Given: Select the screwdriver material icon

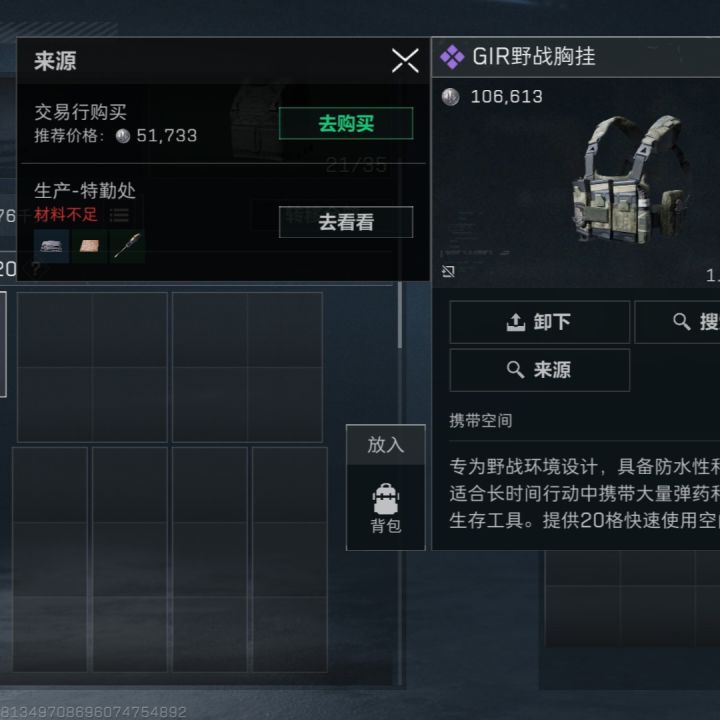Looking at the screenshot, I should tap(127, 247).
